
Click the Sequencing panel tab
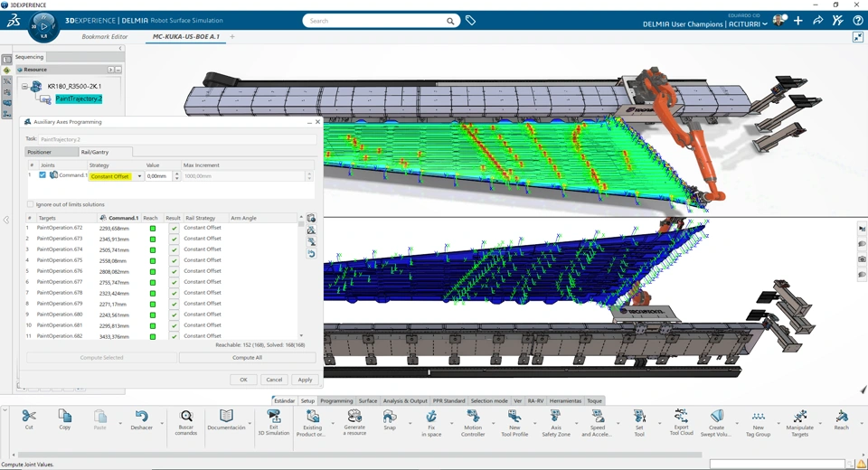(x=29, y=57)
